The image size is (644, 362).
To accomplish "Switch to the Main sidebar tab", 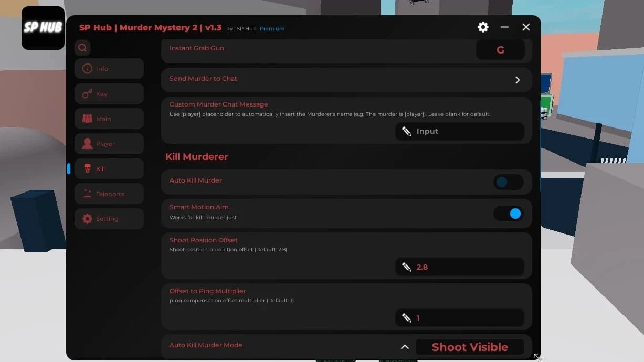I will tap(109, 119).
